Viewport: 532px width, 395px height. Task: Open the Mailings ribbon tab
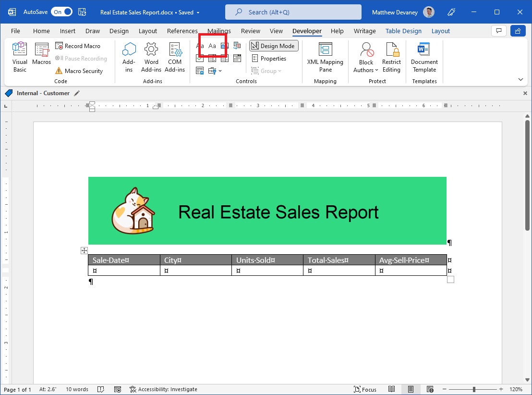pos(219,31)
